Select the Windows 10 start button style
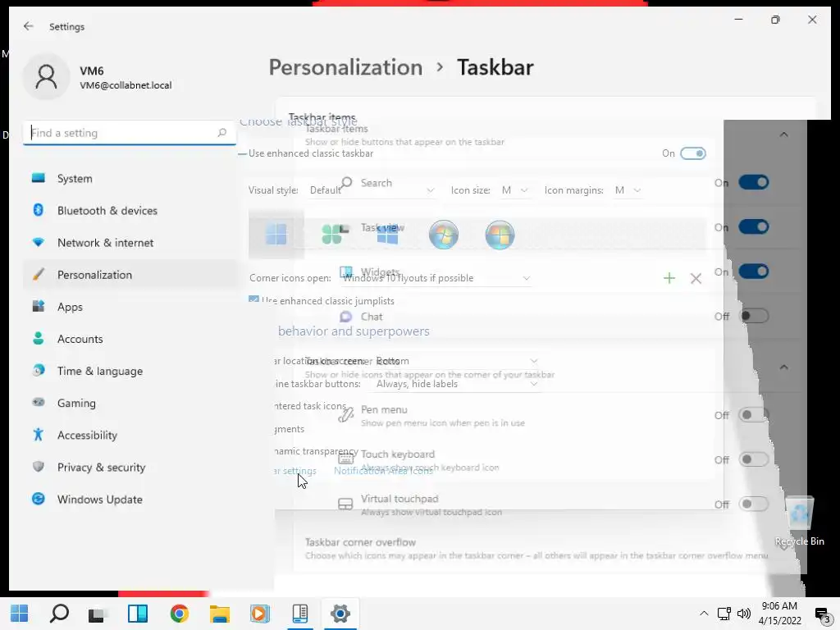 tap(388, 235)
